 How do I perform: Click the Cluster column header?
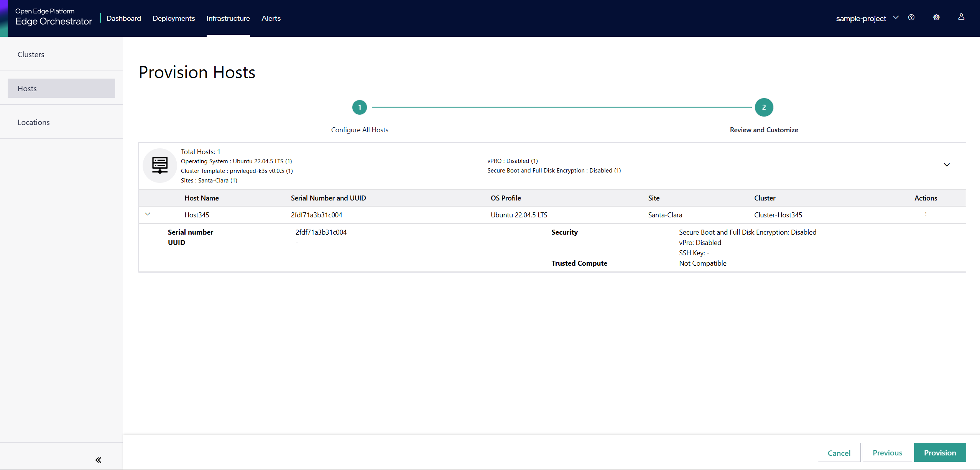[x=765, y=198]
